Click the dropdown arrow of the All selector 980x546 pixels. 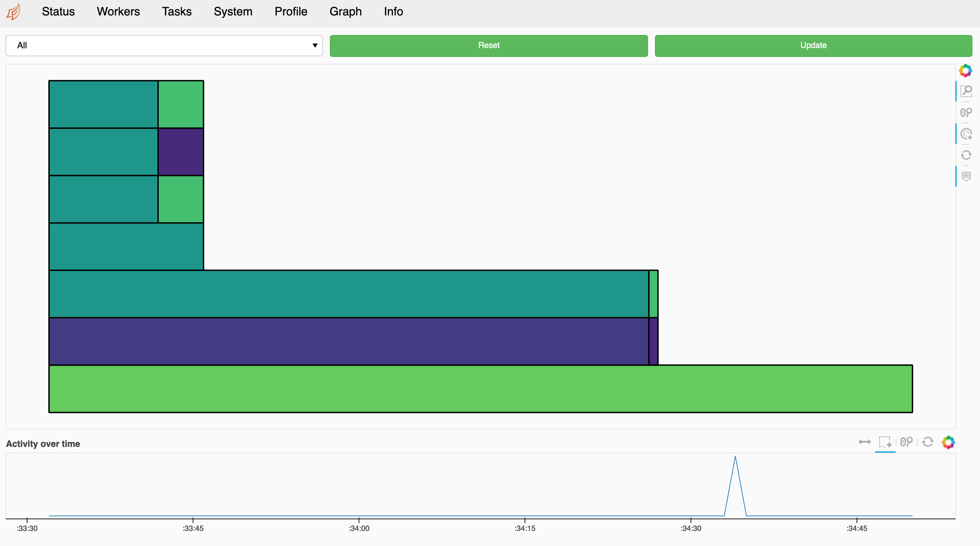point(315,46)
